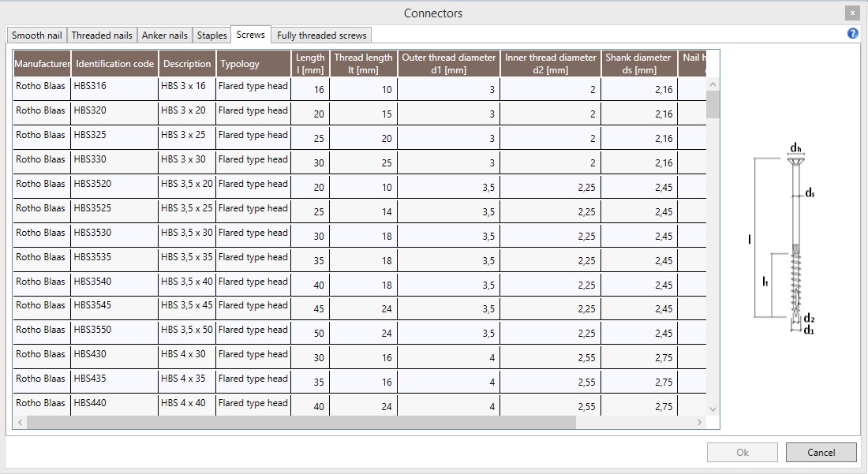Select the HBS3520 identification code
This screenshot has height=474, width=868.
[x=114, y=186]
